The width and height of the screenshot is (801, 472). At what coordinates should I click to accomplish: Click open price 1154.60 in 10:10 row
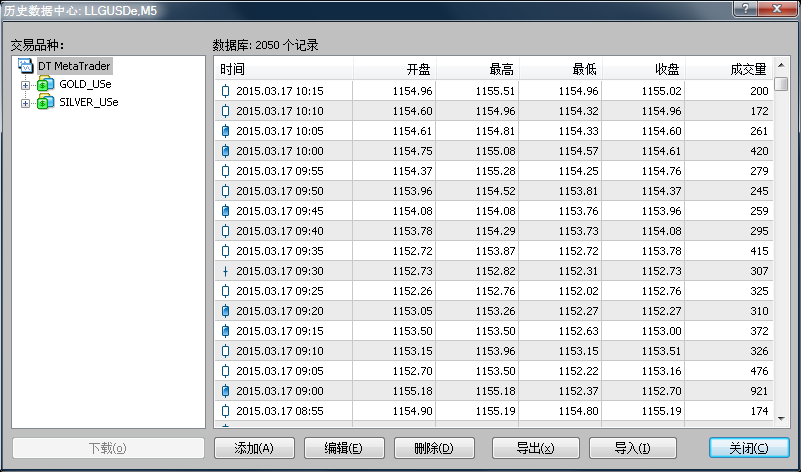(x=412, y=111)
